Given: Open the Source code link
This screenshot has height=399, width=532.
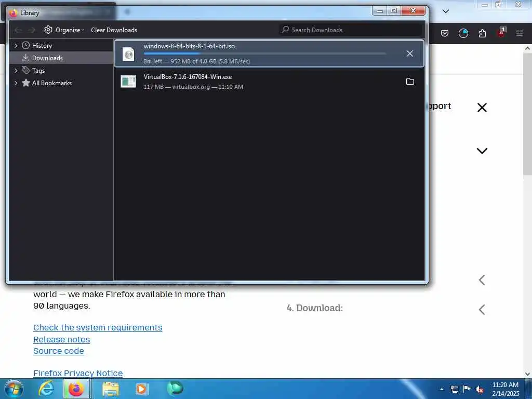Looking at the screenshot, I should tap(59, 351).
